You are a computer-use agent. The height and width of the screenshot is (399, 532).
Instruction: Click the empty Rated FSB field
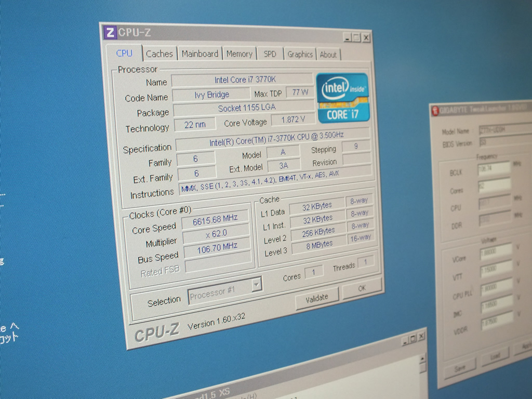[218, 262]
